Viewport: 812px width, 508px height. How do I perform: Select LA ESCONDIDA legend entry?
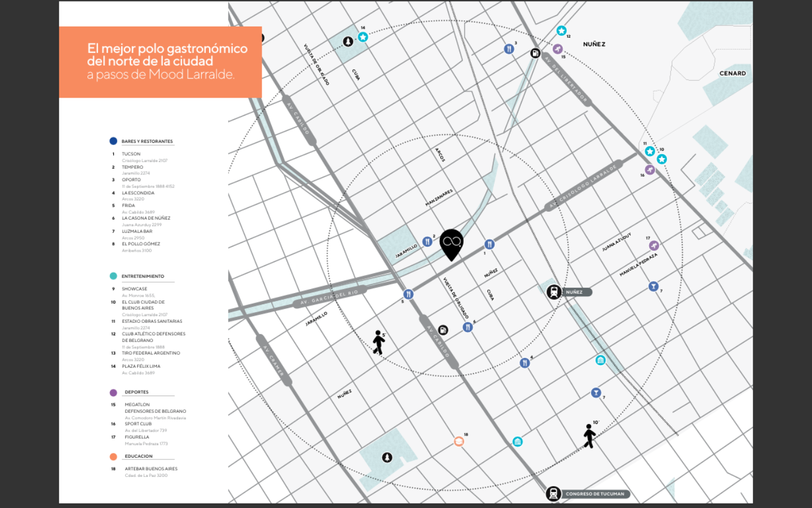(x=138, y=192)
